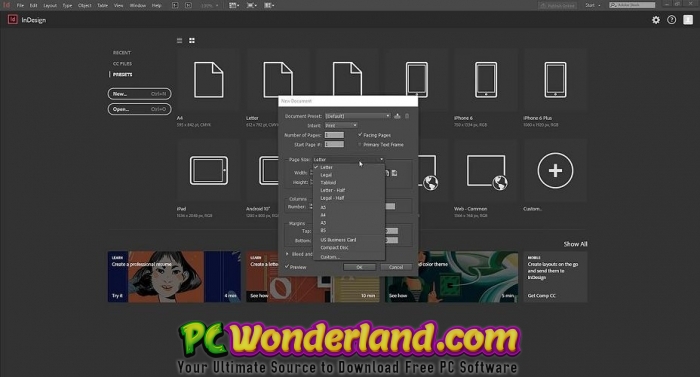
Task: Open the view options icon in top bar
Action: tap(234, 5)
